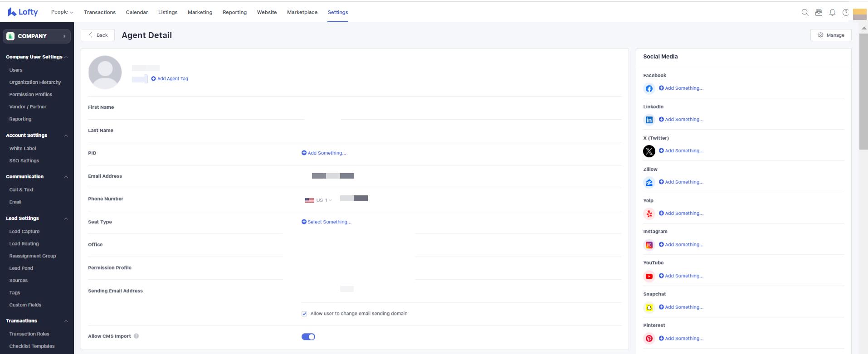The height and width of the screenshot is (354, 868).
Task: Add Zillow link via Add Something
Action: (x=681, y=182)
